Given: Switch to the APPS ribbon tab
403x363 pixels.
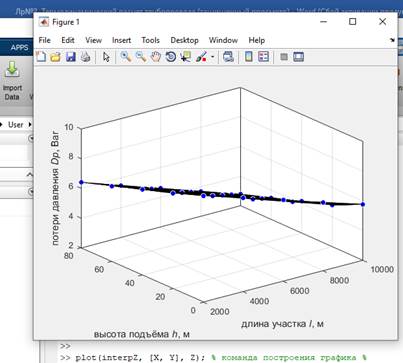Looking at the screenshot, I should coord(19,48).
